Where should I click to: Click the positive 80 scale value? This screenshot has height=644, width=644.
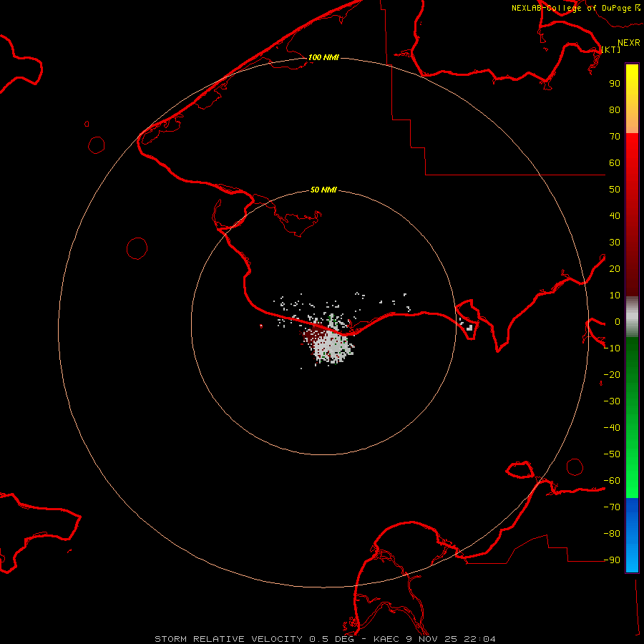point(615,109)
